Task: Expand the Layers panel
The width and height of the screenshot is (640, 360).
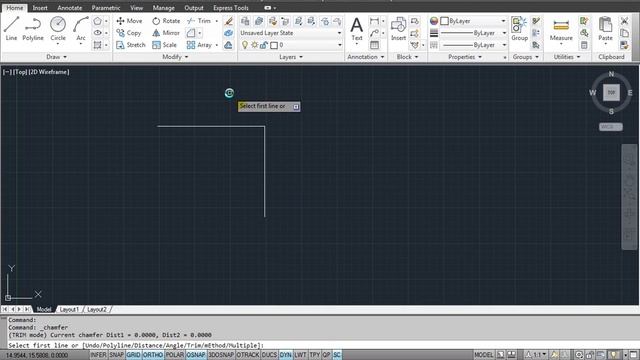Action: point(291,57)
